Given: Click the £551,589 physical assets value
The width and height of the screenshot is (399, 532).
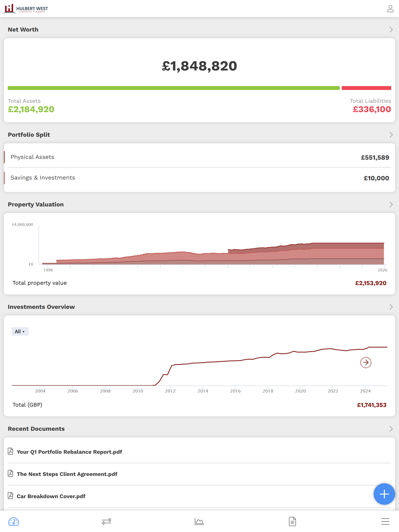Looking at the screenshot, I should pyautogui.click(x=375, y=158).
